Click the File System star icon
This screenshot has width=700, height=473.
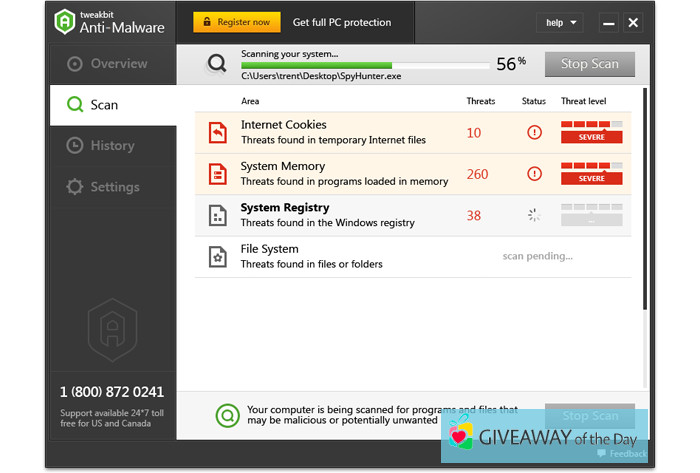click(217, 257)
